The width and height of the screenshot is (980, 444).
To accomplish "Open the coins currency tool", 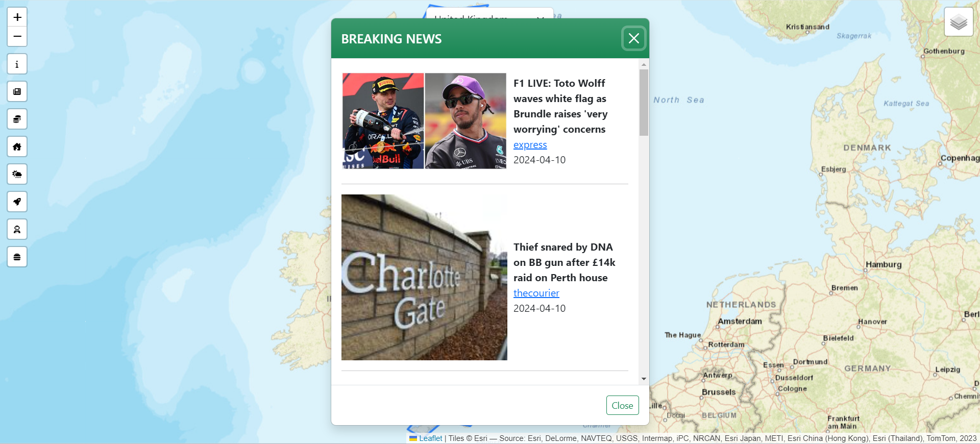I will (x=17, y=119).
